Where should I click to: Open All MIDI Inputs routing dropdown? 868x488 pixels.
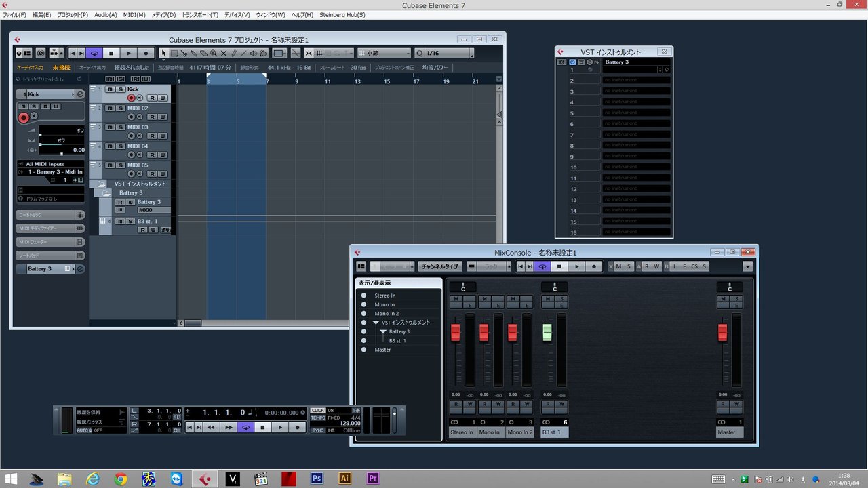pos(51,164)
